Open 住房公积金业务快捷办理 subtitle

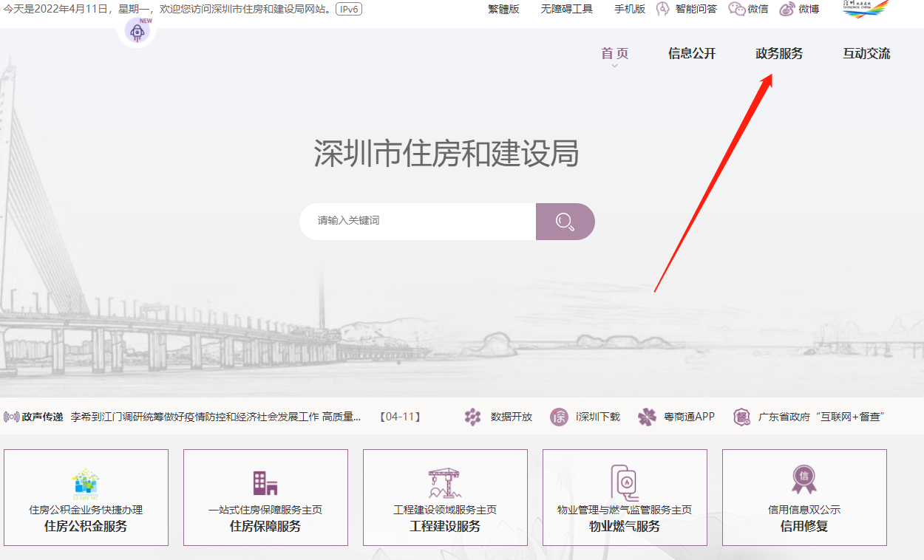tap(86, 510)
